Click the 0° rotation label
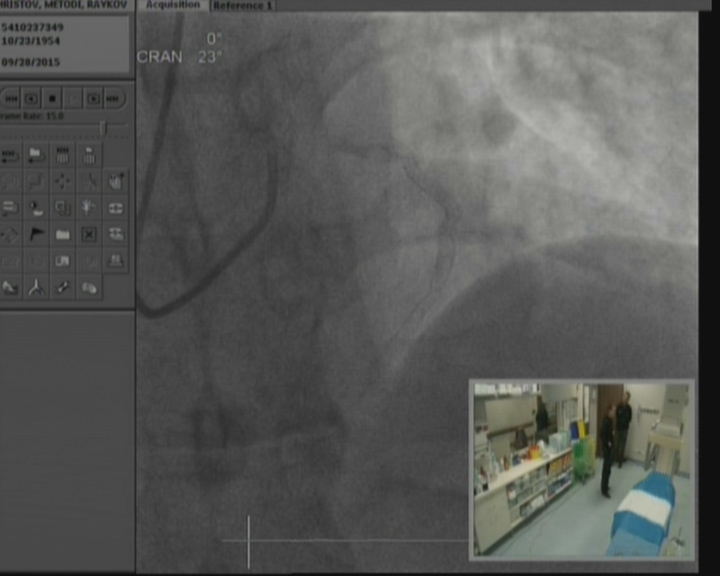This screenshot has height=576, width=720. 214,39
